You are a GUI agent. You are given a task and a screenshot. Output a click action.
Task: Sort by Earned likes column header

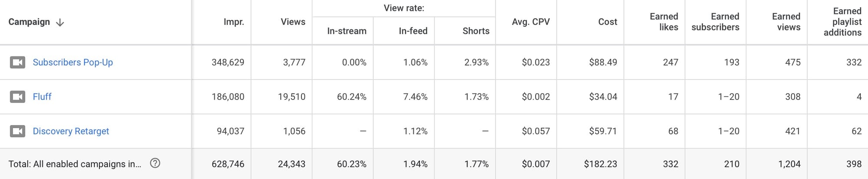point(664,22)
